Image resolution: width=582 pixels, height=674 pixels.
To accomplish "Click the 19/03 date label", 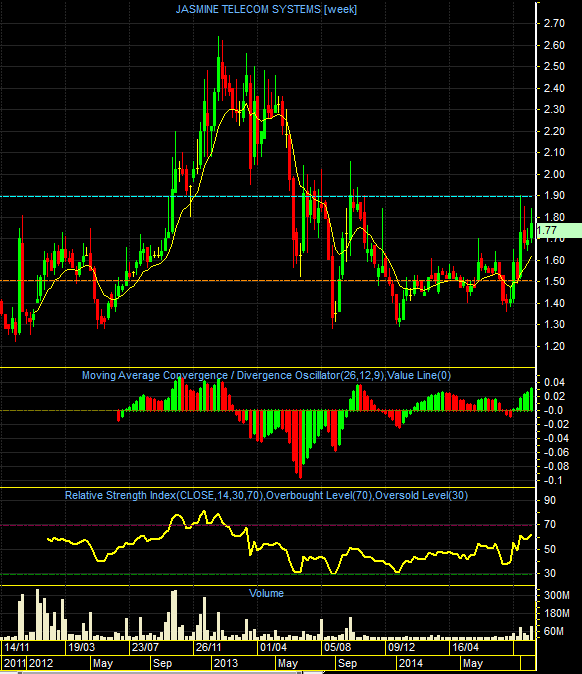I will tap(82, 647).
